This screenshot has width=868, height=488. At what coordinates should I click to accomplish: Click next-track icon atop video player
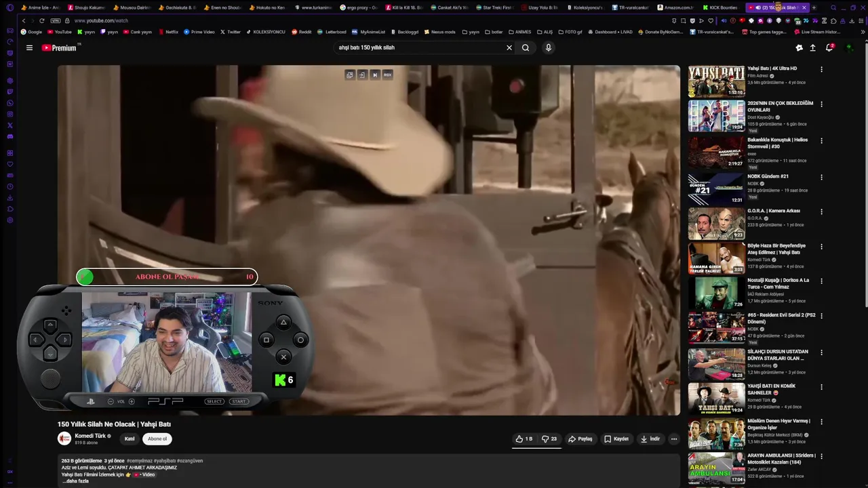[x=375, y=75]
